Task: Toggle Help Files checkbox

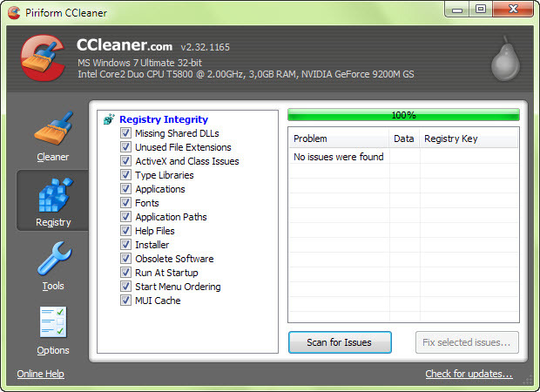Action: (125, 231)
